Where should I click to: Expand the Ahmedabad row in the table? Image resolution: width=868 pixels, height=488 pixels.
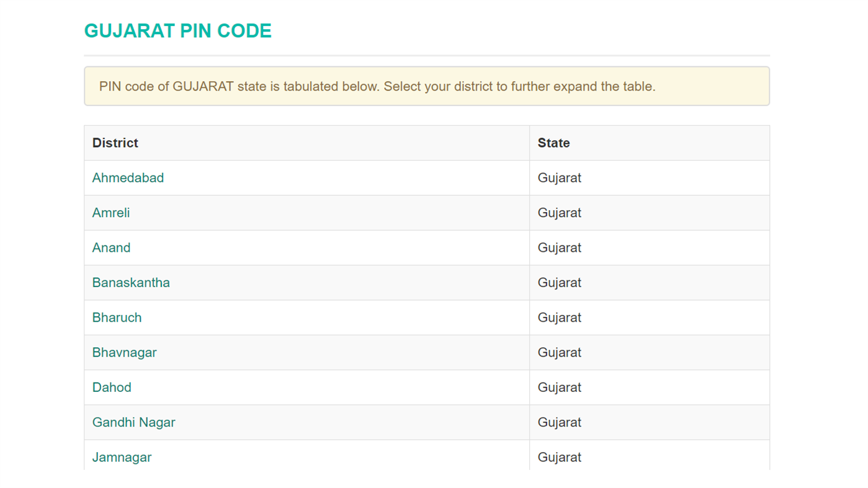pos(128,178)
